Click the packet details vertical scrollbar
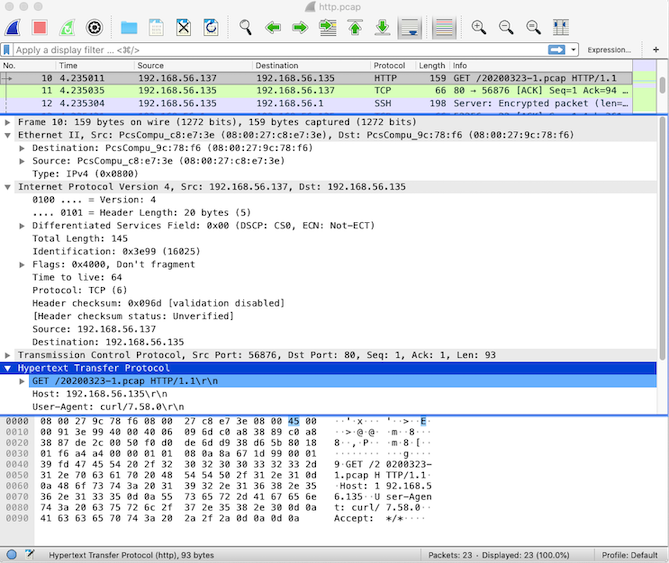Viewport: 669px width, 563px height. click(x=662, y=239)
